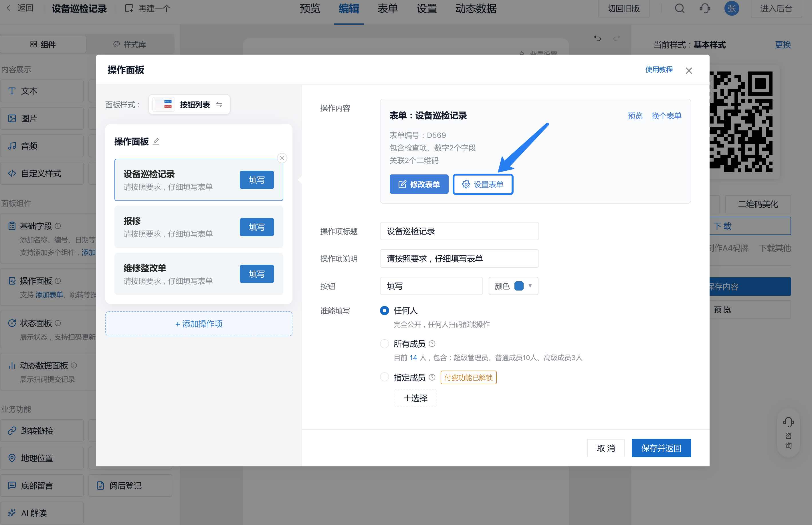Click the 修改表单 button
812x525 pixels.
[419, 184]
